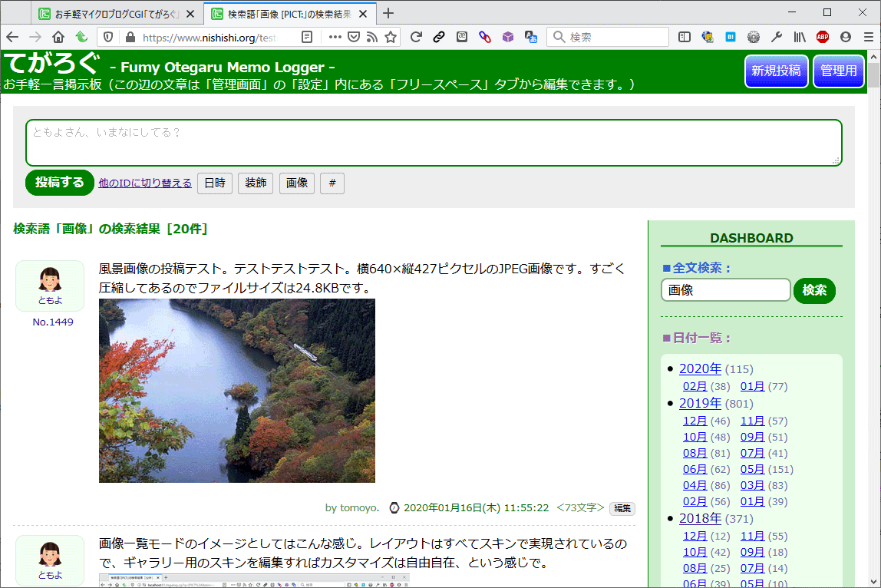Show site security padlock info
Viewport: 881px width, 588px height.
click(130, 37)
